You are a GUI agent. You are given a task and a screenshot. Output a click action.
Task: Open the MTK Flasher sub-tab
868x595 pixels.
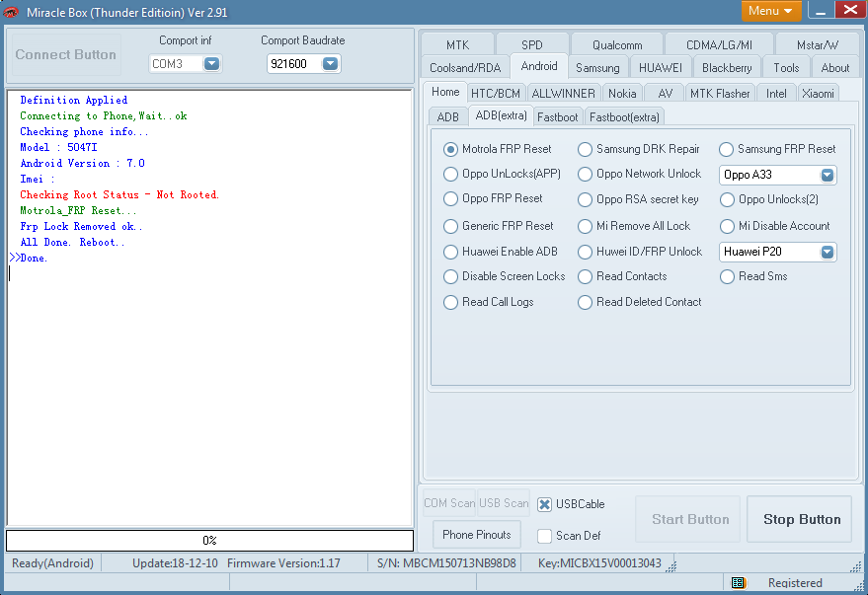[720, 94]
